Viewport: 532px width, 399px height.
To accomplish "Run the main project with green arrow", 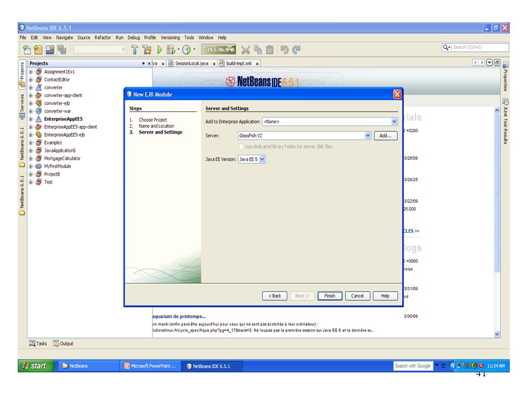I will tap(160, 50).
